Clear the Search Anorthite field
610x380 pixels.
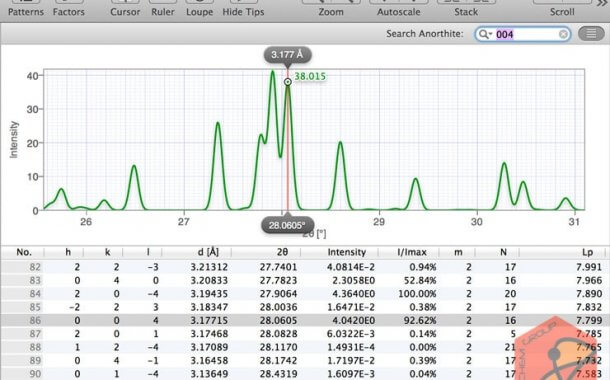563,35
